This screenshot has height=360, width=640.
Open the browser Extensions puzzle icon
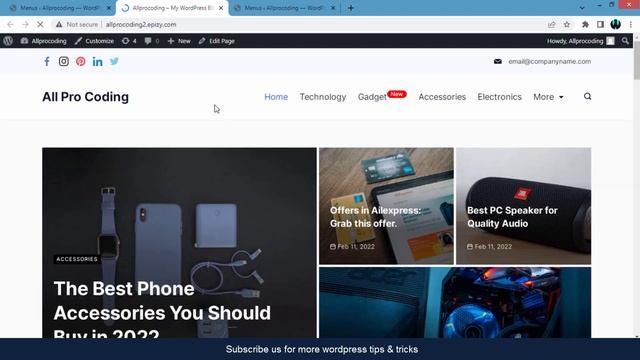click(x=585, y=24)
